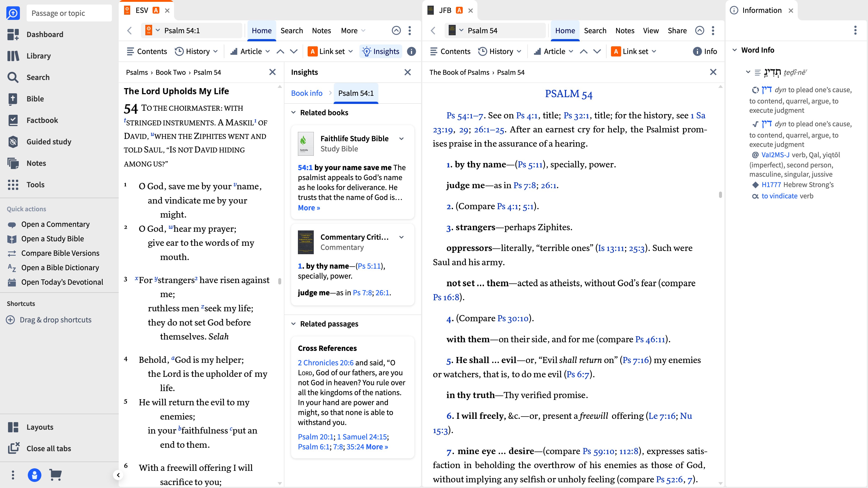Switch to the Book info tab
The height and width of the screenshot is (488, 868).
[307, 93]
